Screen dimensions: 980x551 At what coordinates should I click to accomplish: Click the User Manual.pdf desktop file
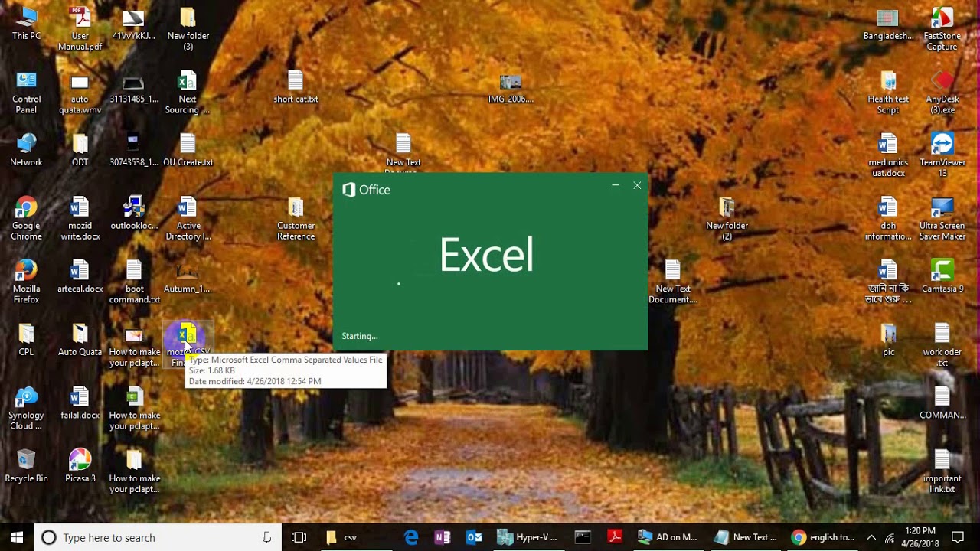pyautogui.click(x=80, y=29)
